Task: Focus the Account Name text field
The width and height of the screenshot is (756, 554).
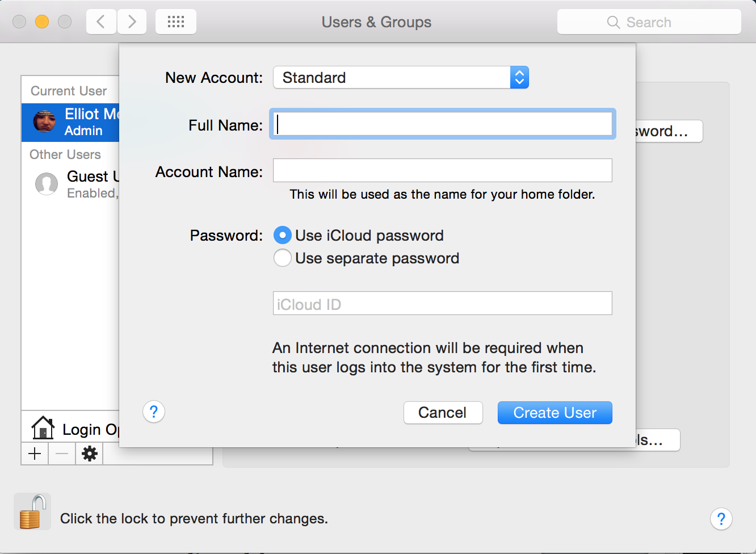Action: click(x=443, y=170)
